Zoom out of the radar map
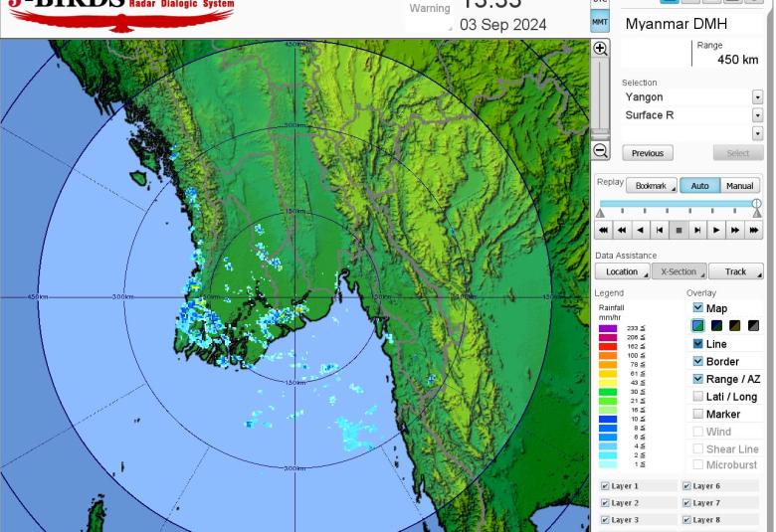The height and width of the screenshot is (532, 776). point(600,151)
